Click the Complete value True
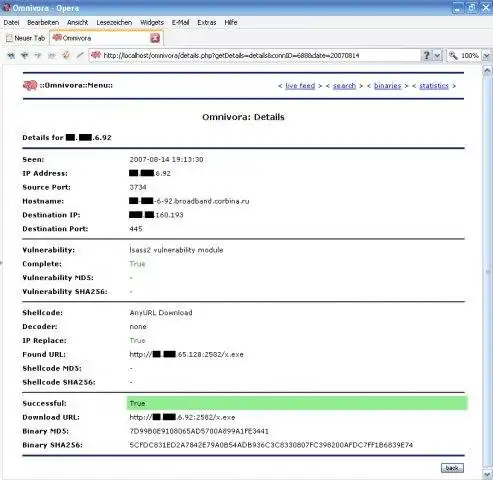The width and height of the screenshot is (493, 480). pos(137,264)
